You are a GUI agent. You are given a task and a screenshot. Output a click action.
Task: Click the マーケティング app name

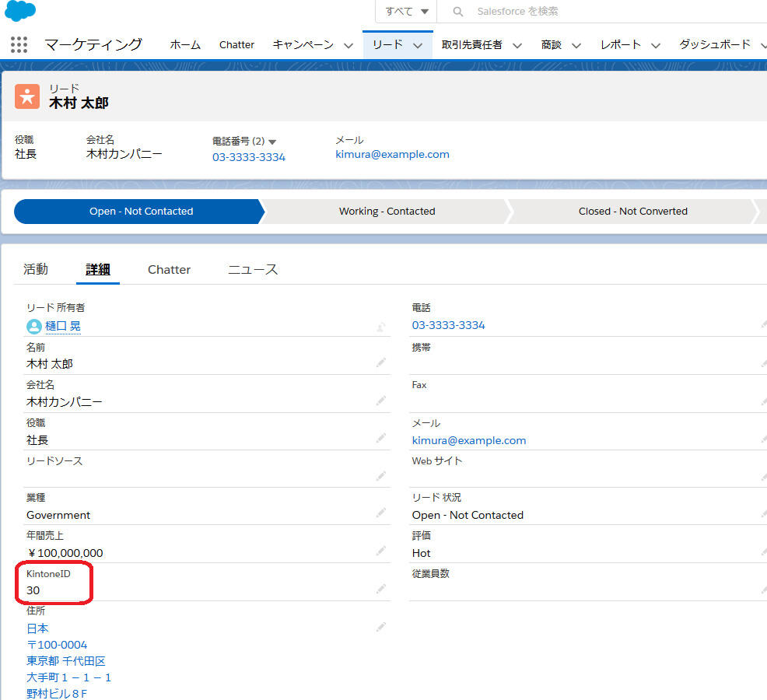tap(93, 44)
